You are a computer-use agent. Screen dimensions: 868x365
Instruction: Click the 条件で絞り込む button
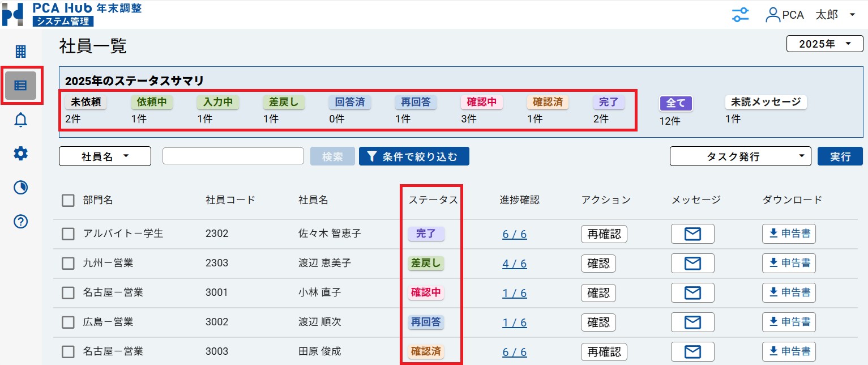(413, 156)
